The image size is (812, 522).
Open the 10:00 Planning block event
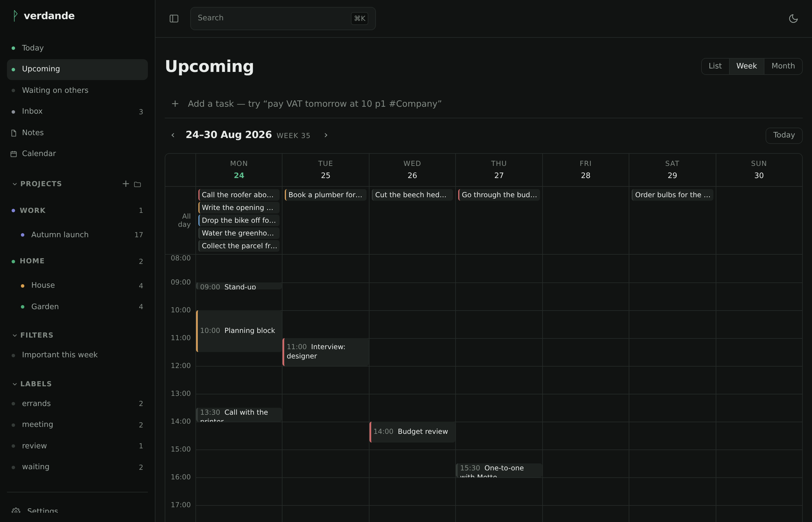[239, 331]
